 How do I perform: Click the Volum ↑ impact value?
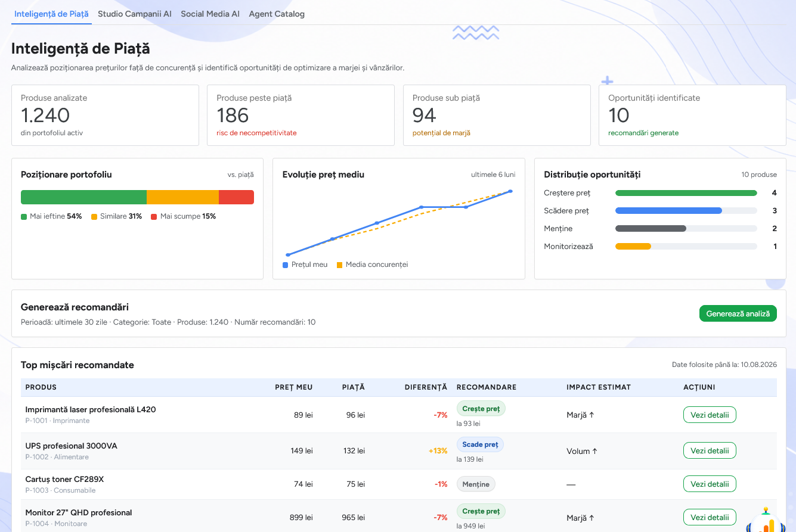582,451
